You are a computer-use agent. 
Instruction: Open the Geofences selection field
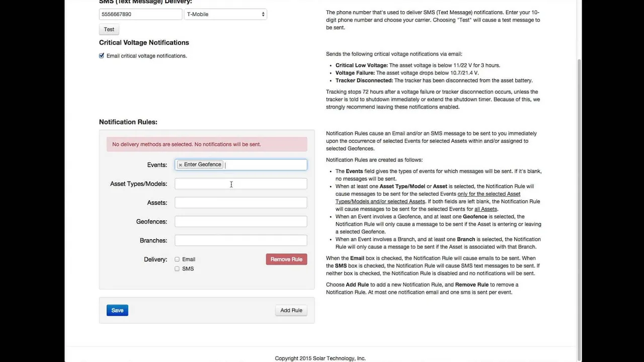[x=240, y=221]
